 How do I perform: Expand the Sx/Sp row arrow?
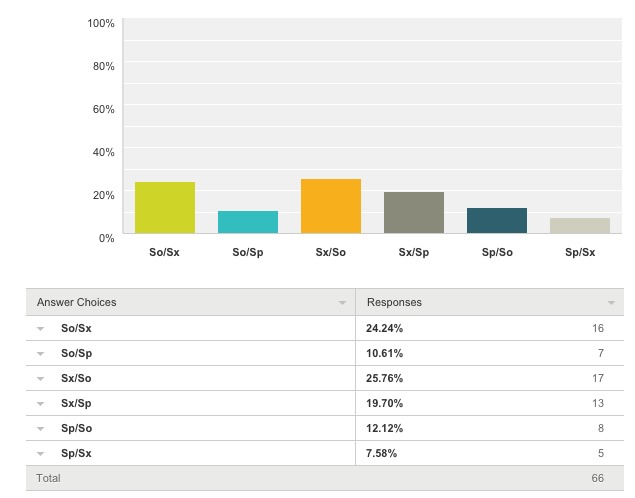tap(41, 403)
